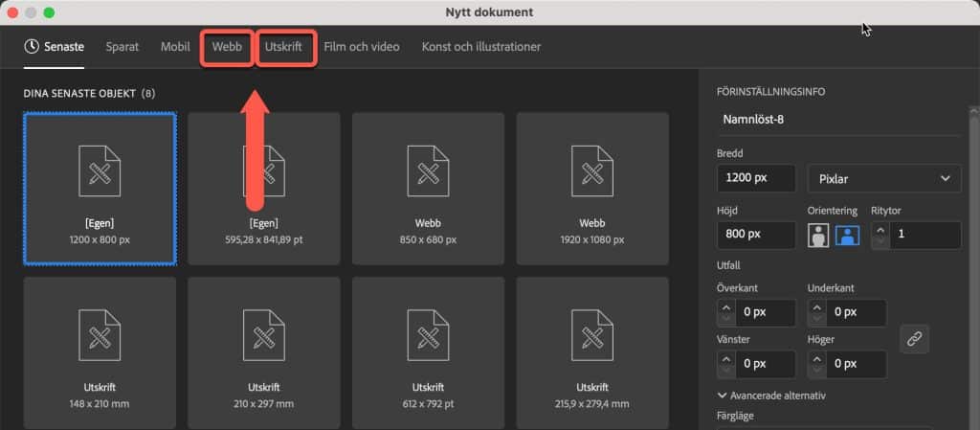The height and width of the screenshot is (430, 980).
Task: Increase the Överkant bleed value
Action: coord(726,307)
